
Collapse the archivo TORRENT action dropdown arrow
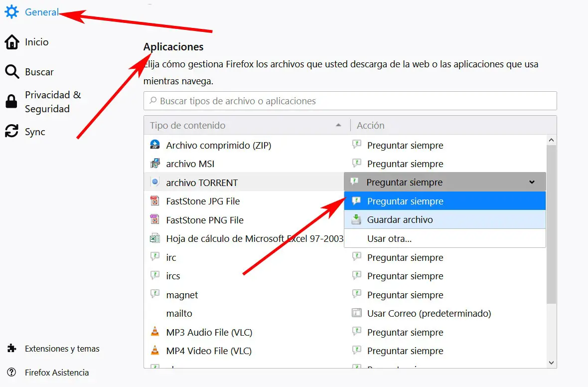click(532, 182)
